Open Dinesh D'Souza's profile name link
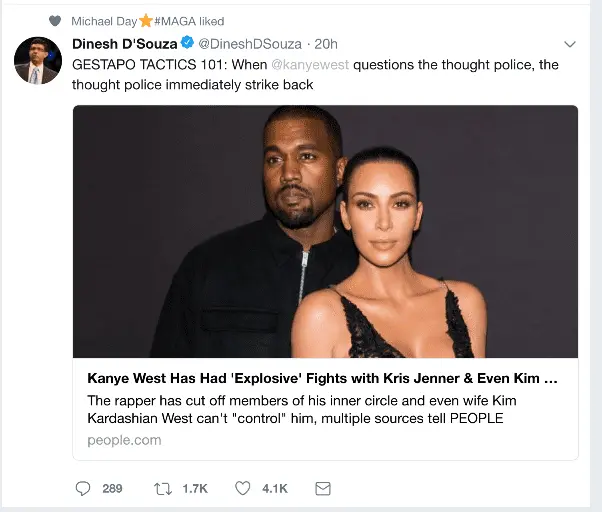This screenshot has height=512, width=602. (124, 43)
